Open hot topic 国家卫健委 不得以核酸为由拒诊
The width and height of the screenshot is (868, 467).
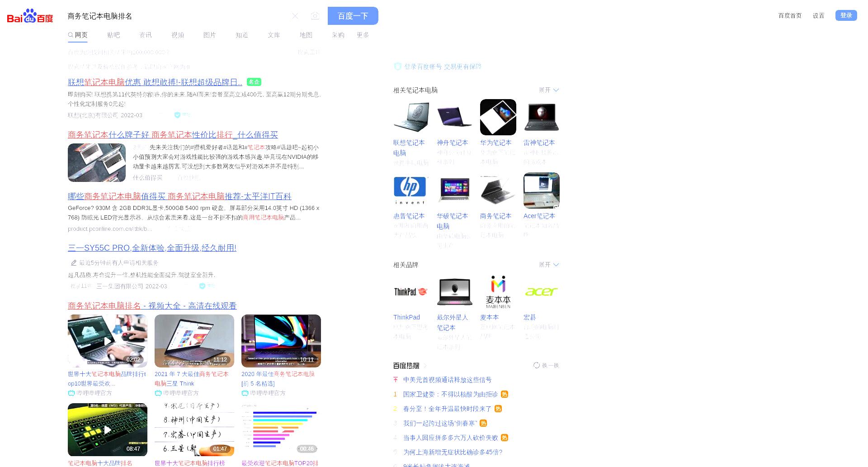pos(450,394)
